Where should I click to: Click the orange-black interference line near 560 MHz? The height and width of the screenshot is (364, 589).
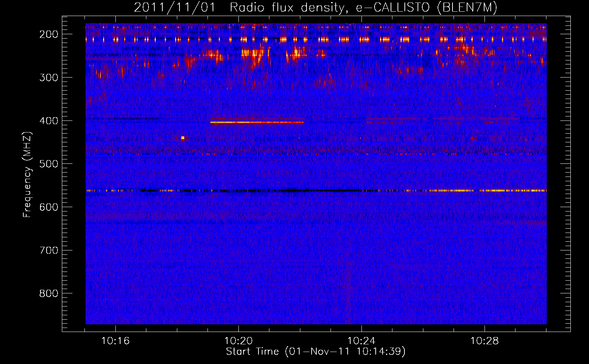[x=316, y=190]
